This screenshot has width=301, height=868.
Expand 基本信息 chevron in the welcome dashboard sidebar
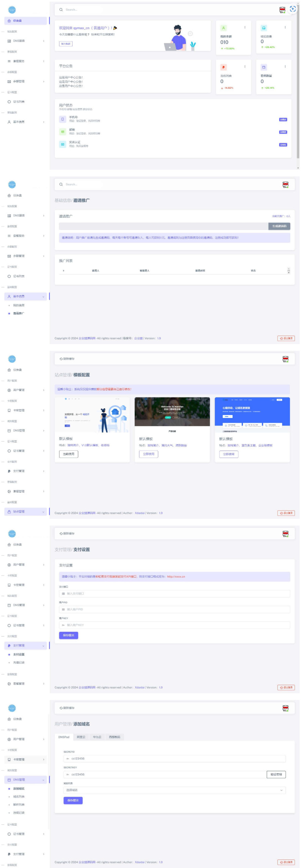43,122
